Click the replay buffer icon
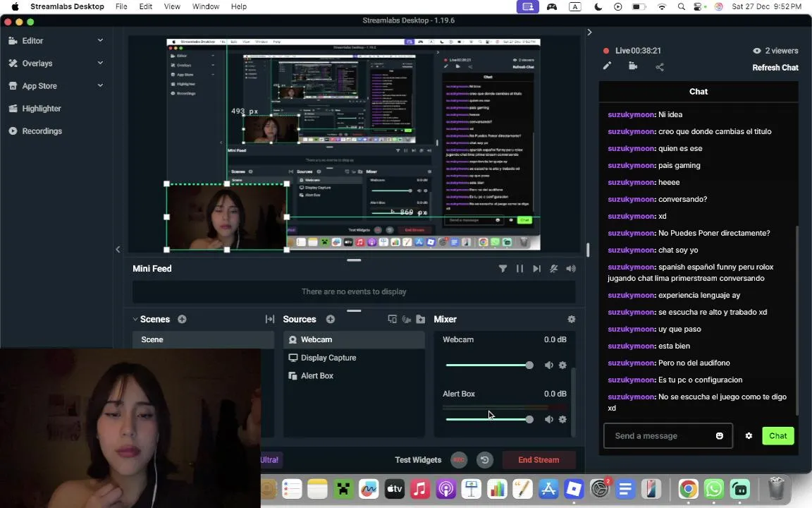 click(x=485, y=460)
